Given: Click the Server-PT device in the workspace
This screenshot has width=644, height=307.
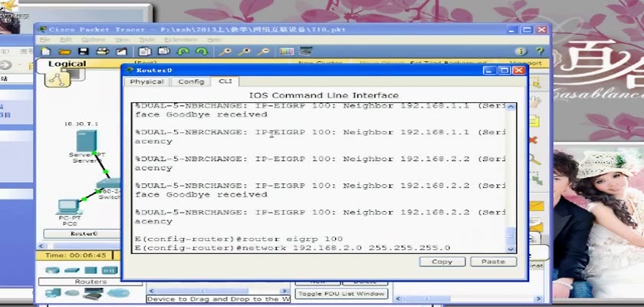Looking at the screenshot, I should [87, 142].
